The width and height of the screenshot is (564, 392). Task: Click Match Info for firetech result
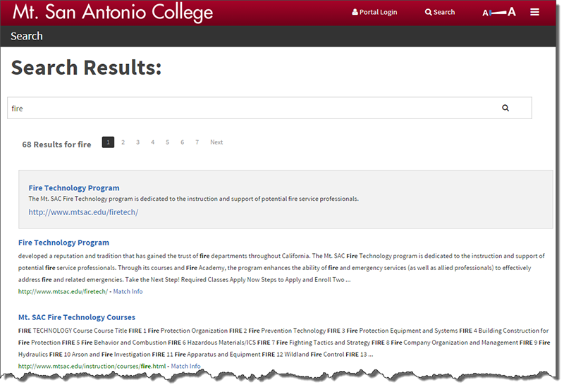(128, 291)
